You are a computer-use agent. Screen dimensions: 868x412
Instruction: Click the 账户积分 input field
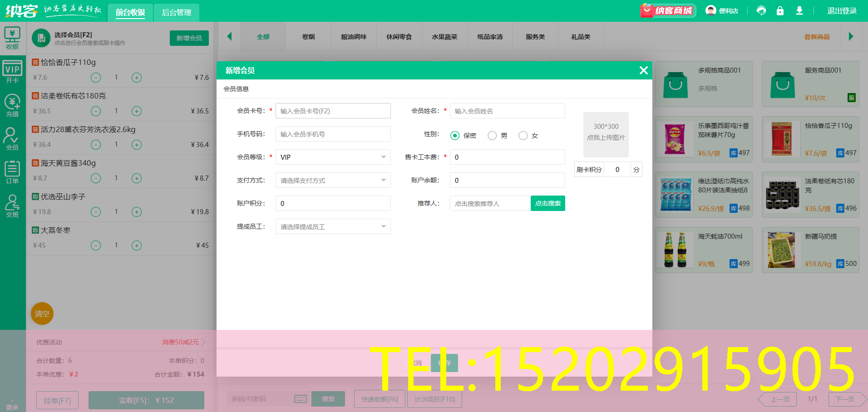333,203
